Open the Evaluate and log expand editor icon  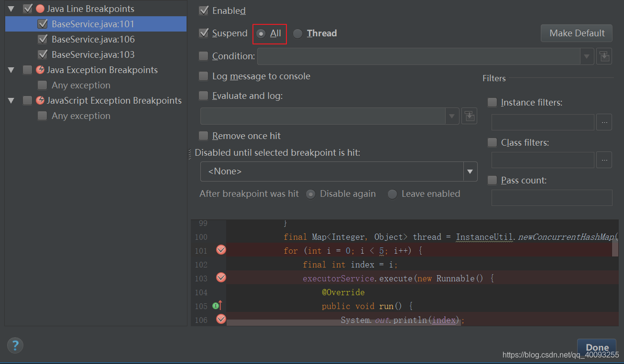point(469,116)
